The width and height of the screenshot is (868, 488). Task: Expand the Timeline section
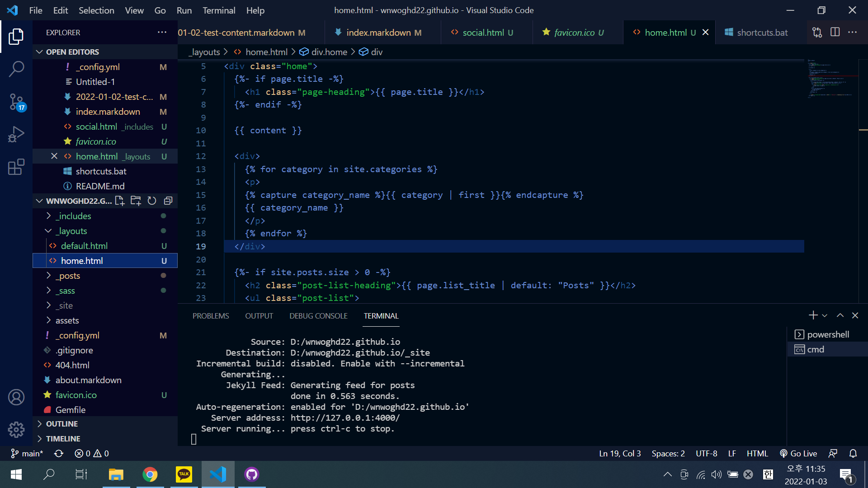tap(105, 439)
